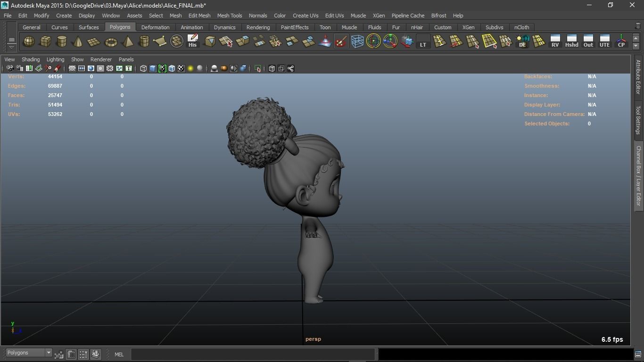The width and height of the screenshot is (644, 362).
Task: Open the panel Shading menu
Action: (x=31, y=59)
